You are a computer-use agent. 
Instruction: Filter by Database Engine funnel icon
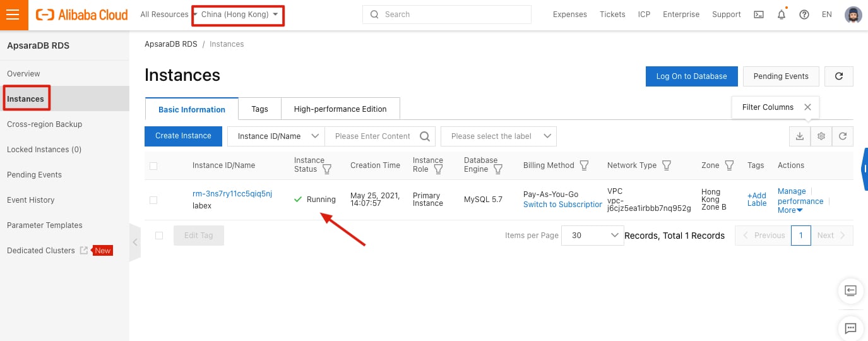(498, 169)
